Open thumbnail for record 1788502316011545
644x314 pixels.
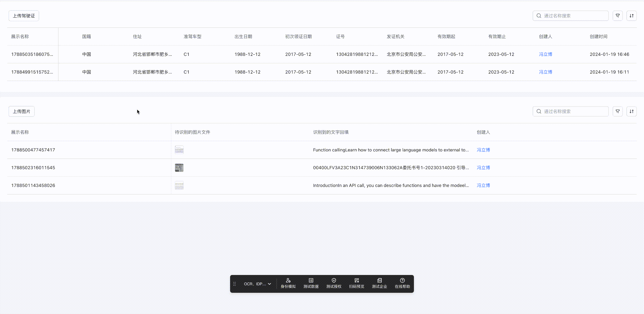179,168
